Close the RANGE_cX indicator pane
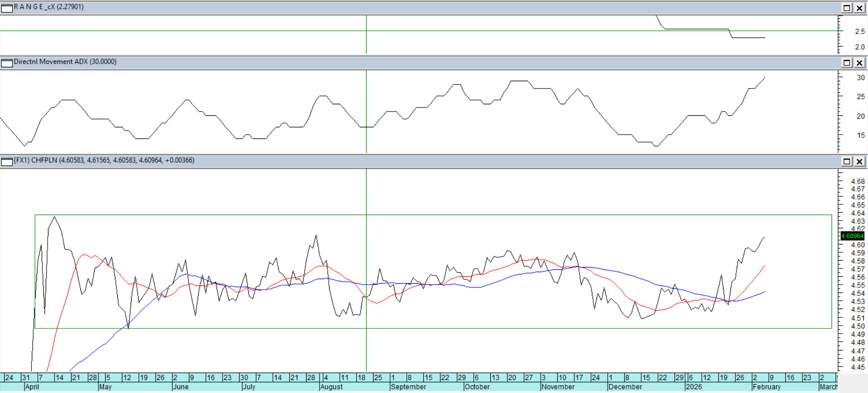The image size is (868, 393). point(859,8)
